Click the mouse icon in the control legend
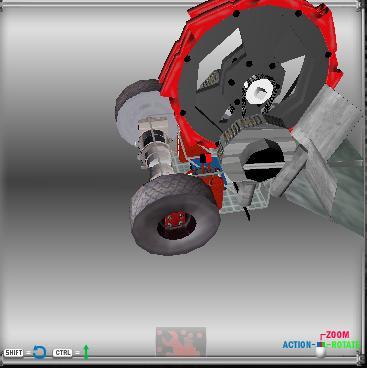Screen dimensions: 367x368 321,349
